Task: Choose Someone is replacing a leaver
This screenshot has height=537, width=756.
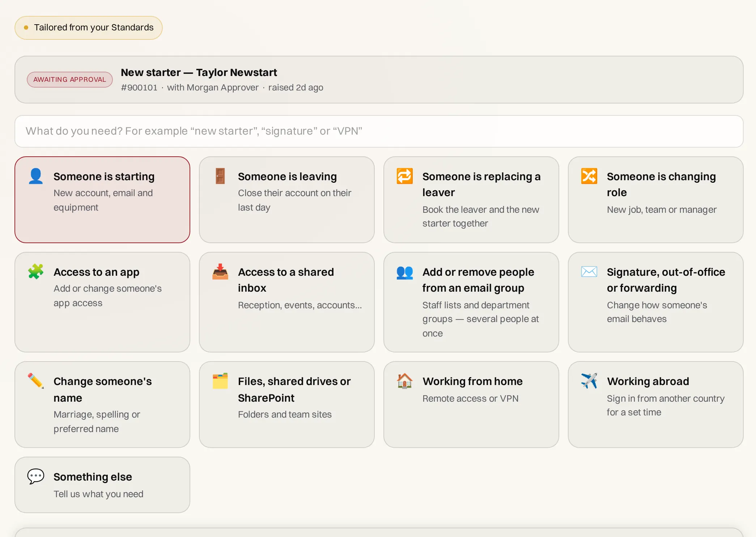Action: (471, 200)
